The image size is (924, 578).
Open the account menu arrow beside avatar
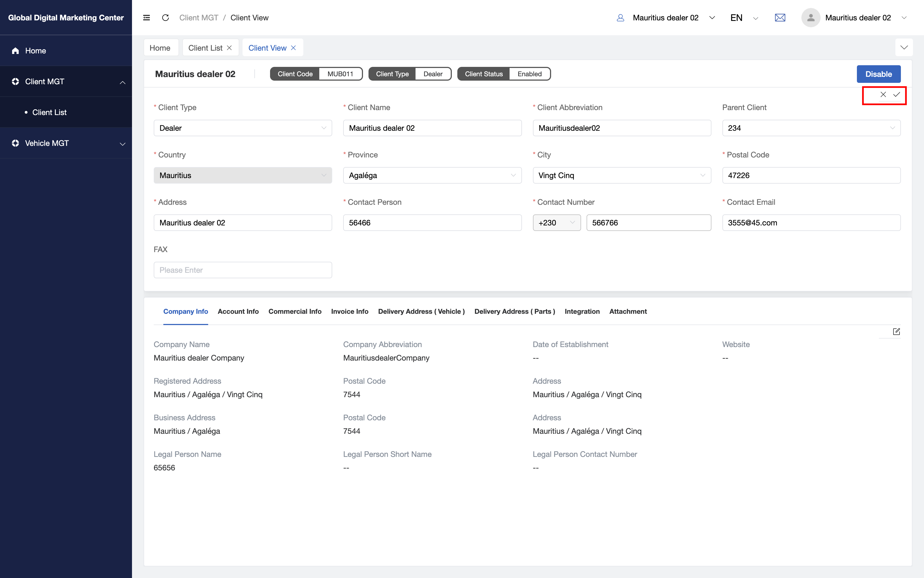coord(904,18)
